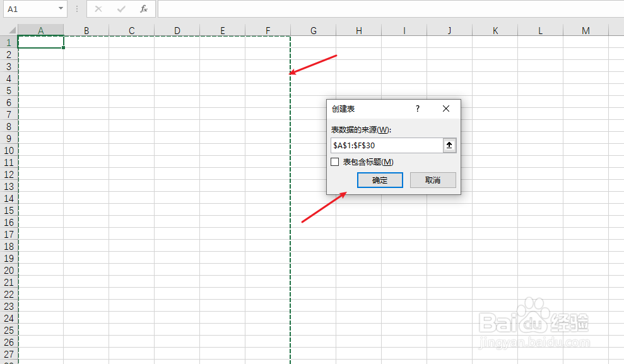Click cell L10 in the worksheet
The height and width of the screenshot is (364, 624).
pyautogui.click(x=541, y=150)
